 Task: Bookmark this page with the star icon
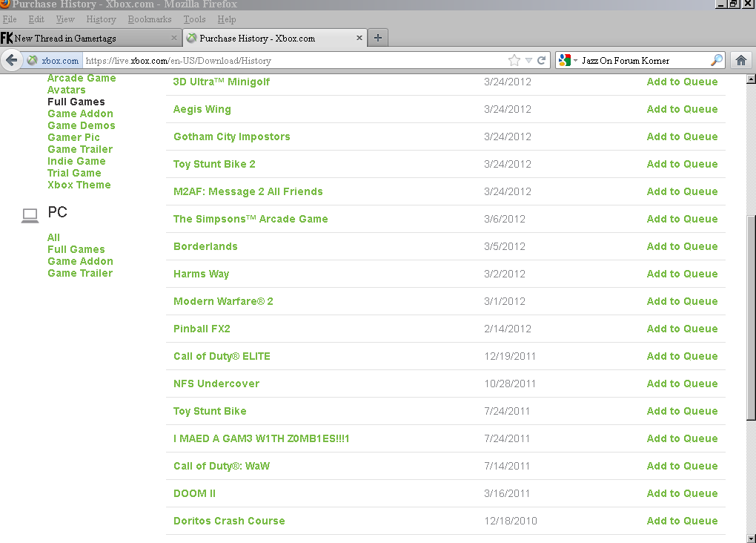click(514, 60)
